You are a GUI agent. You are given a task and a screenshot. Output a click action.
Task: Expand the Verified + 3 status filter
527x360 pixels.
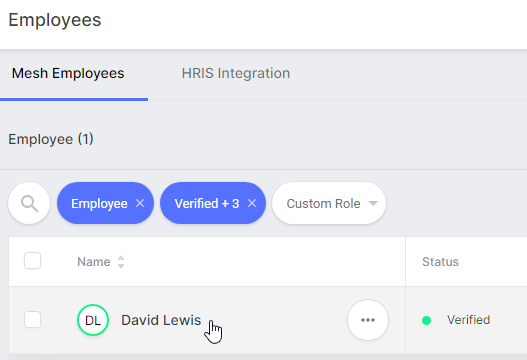207,203
